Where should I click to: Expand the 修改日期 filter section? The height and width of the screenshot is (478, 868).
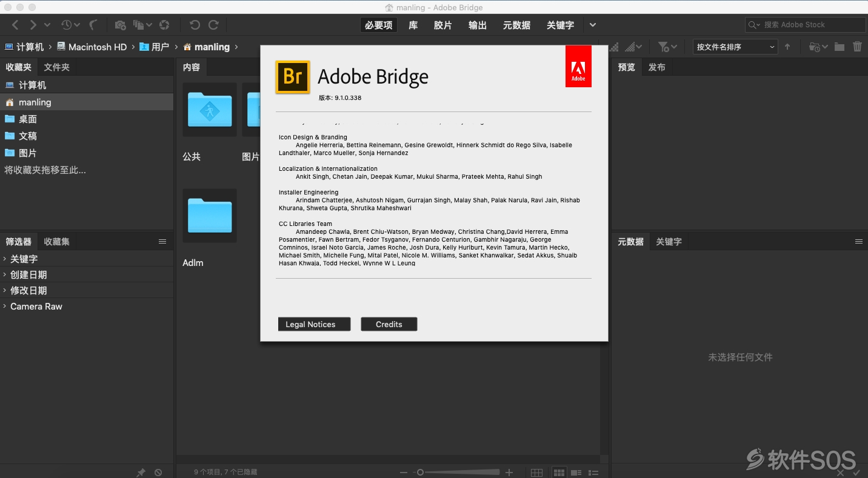tap(5, 290)
